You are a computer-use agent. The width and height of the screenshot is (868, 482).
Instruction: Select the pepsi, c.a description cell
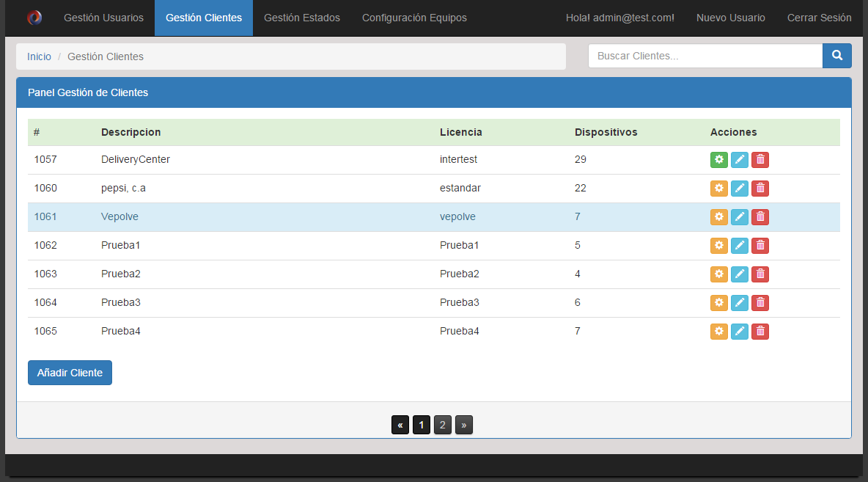pyautogui.click(x=123, y=189)
